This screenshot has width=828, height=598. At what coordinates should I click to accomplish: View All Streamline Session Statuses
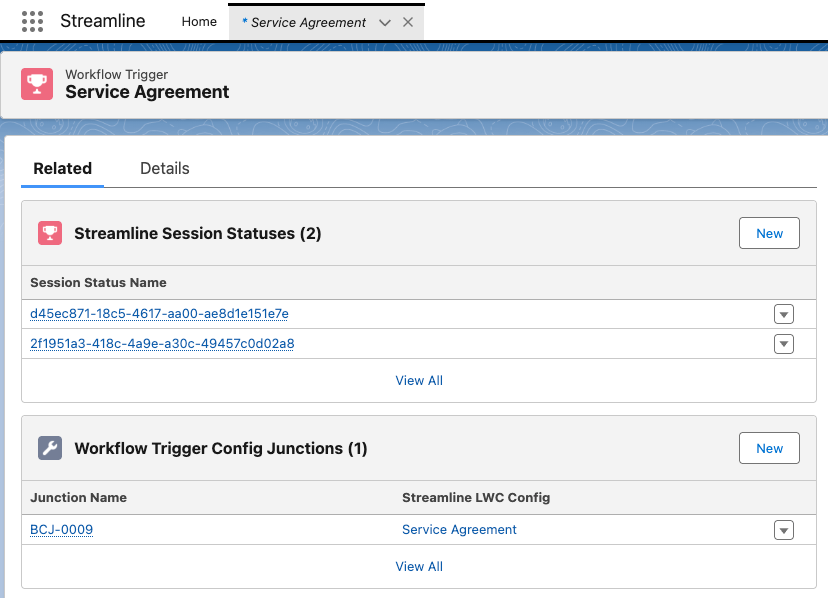click(x=419, y=380)
